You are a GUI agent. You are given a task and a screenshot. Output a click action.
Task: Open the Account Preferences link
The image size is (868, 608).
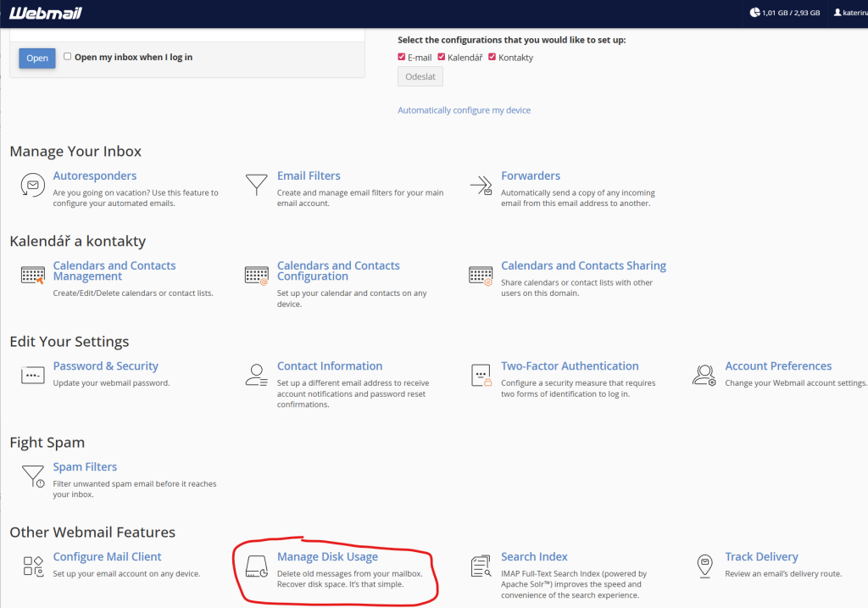(x=777, y=366)
